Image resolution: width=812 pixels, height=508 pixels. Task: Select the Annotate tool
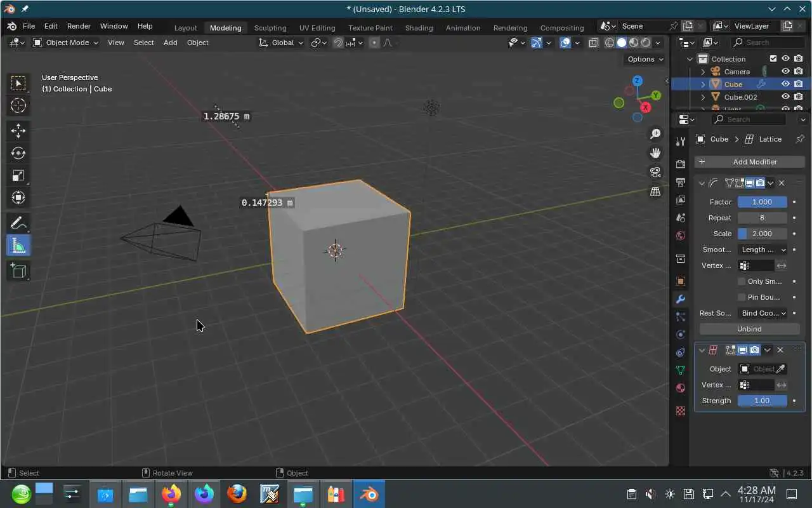tap(18, 223)
